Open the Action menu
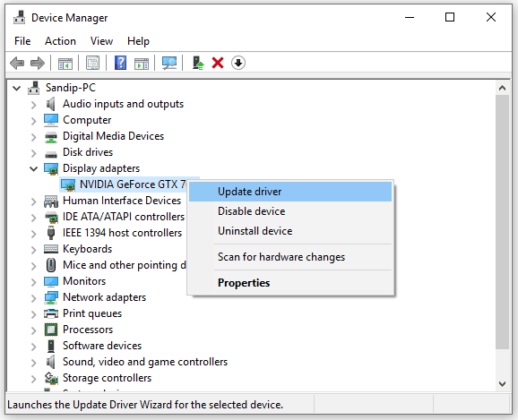The image size is (518, 420). (x=60, y=41)
